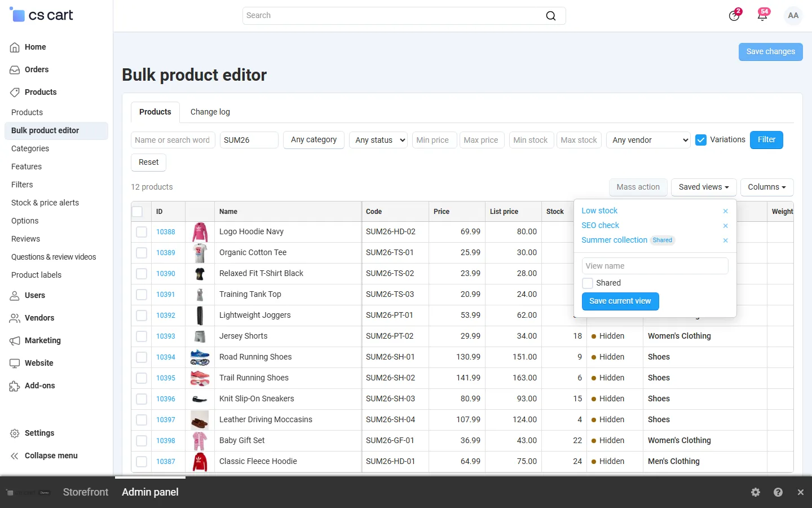
Task: Toggle the select-all header checkbox
Action: coord(137,212)
